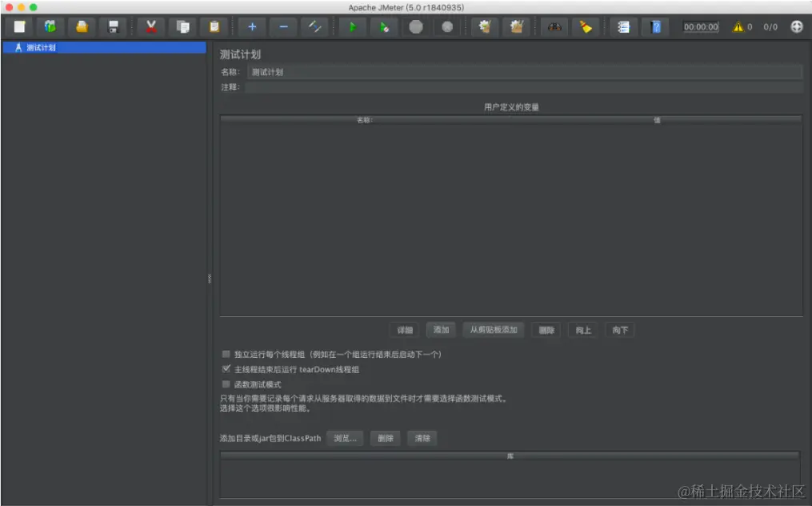
Task: Click the warning triangle log indicator
Action: click(x=738, y=26)
